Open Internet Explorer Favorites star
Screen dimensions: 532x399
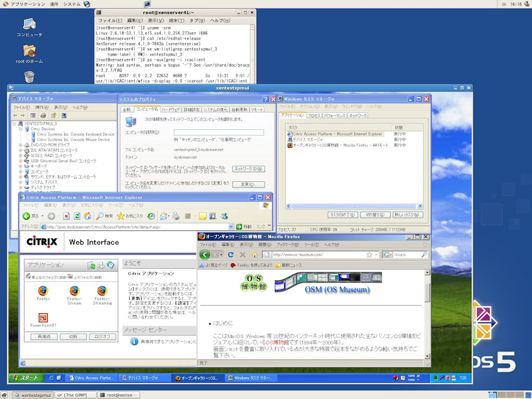click(129, 216)
